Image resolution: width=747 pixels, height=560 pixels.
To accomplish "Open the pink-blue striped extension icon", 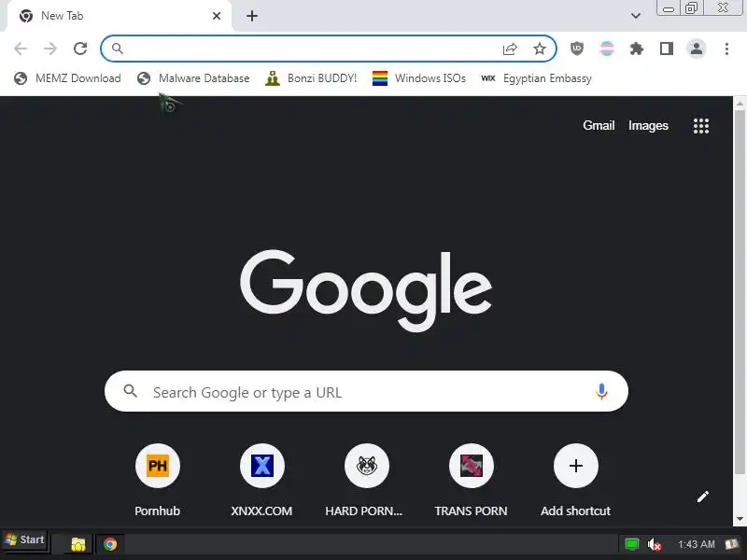I will pos(606,49).
